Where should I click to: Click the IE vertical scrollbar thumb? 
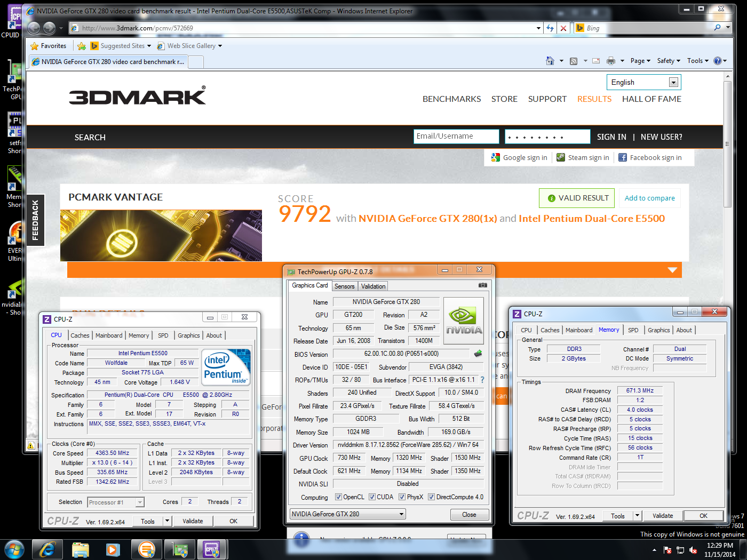727,144
